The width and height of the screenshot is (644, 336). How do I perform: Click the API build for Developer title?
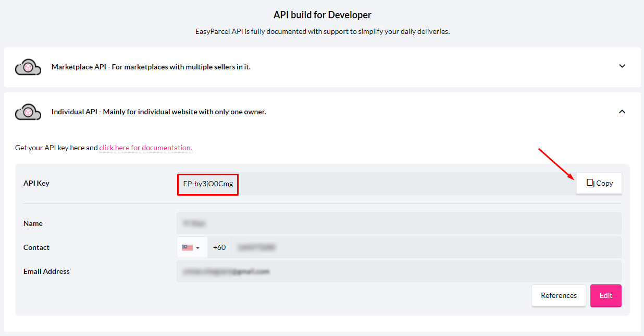point(323,15)
